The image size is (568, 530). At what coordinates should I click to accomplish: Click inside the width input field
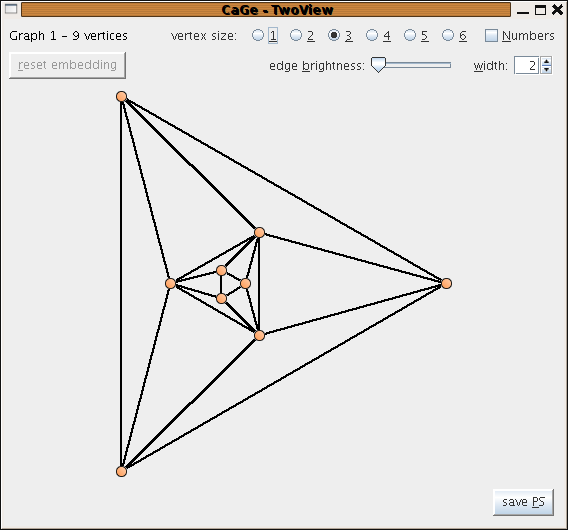pos(527,65)
